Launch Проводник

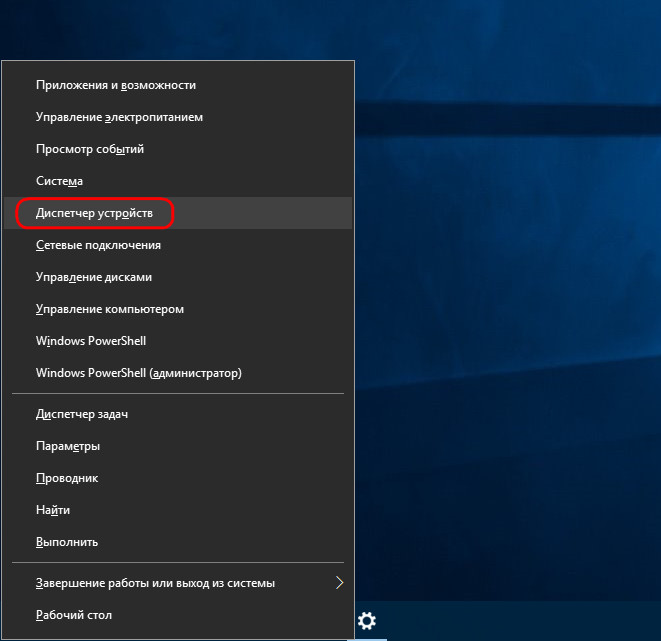tap(177, 478)
